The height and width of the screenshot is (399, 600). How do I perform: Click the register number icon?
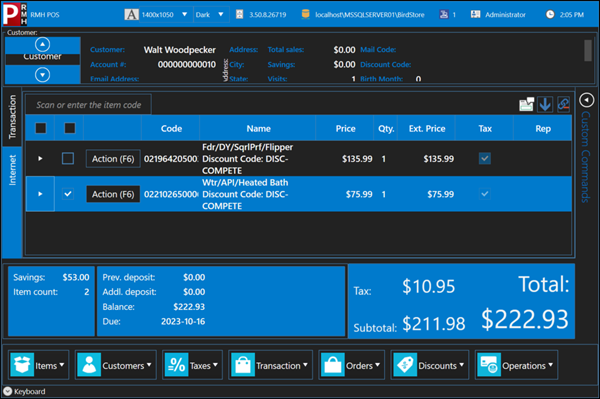coord(443,15)
